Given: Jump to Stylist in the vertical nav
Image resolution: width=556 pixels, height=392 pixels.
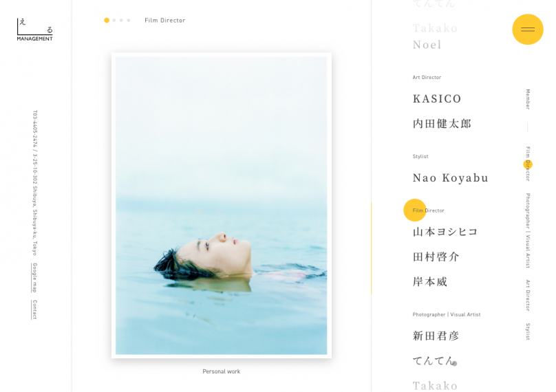Looking at the screenshot, I should coord(528,331).
